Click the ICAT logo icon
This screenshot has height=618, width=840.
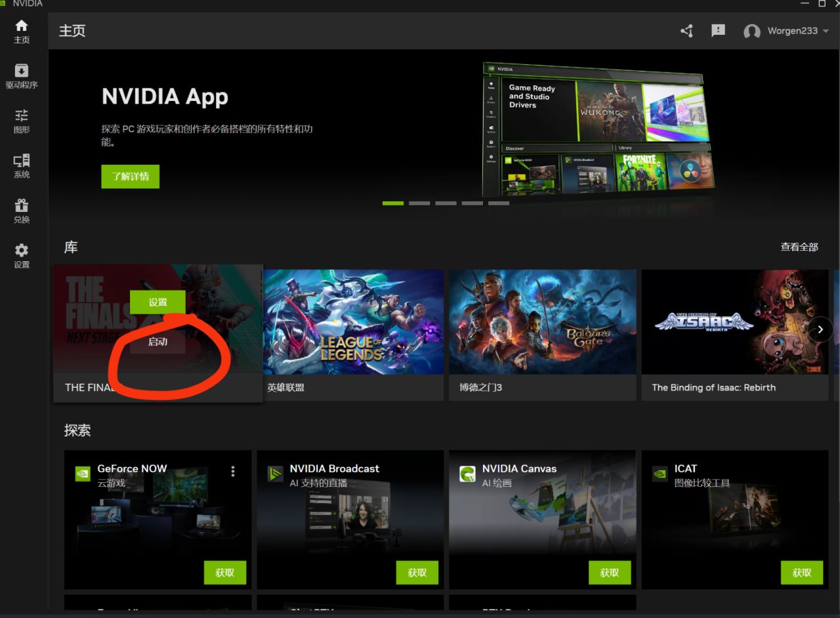(x=660, y=474)
